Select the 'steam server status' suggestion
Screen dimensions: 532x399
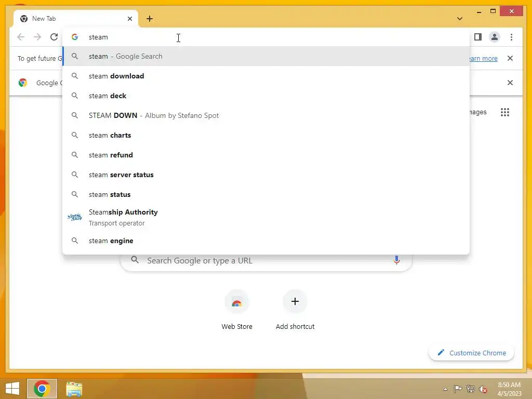point(266,175)
